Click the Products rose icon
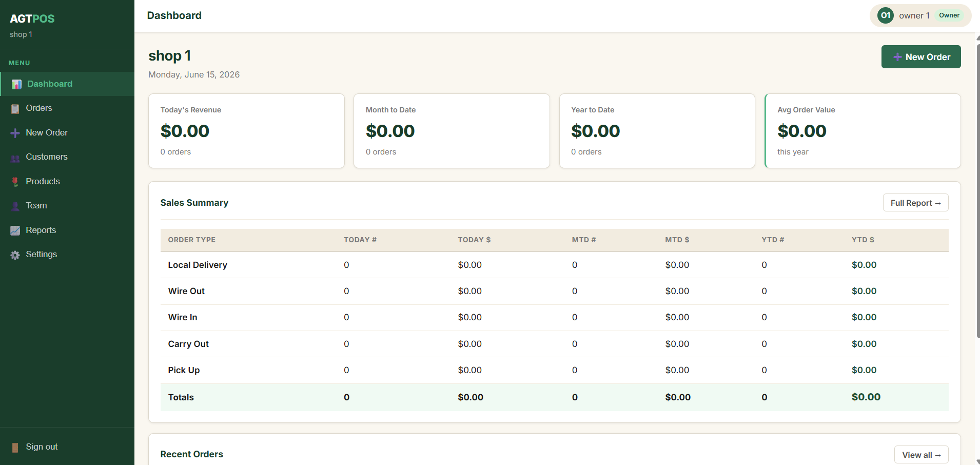The width and height of the screenshot is (980, 465). (x=15, y=182)
